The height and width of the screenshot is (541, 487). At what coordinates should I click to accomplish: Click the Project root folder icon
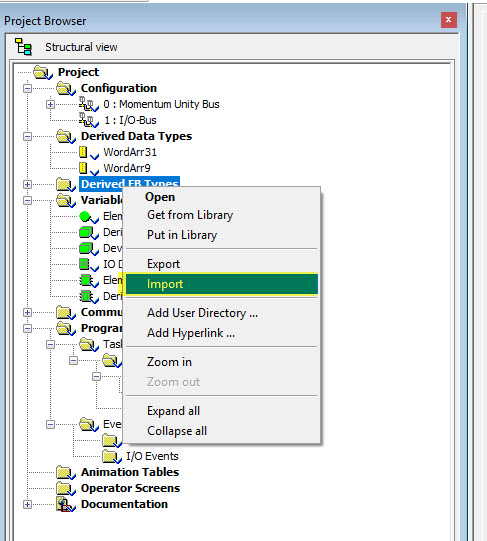point(43,73)
